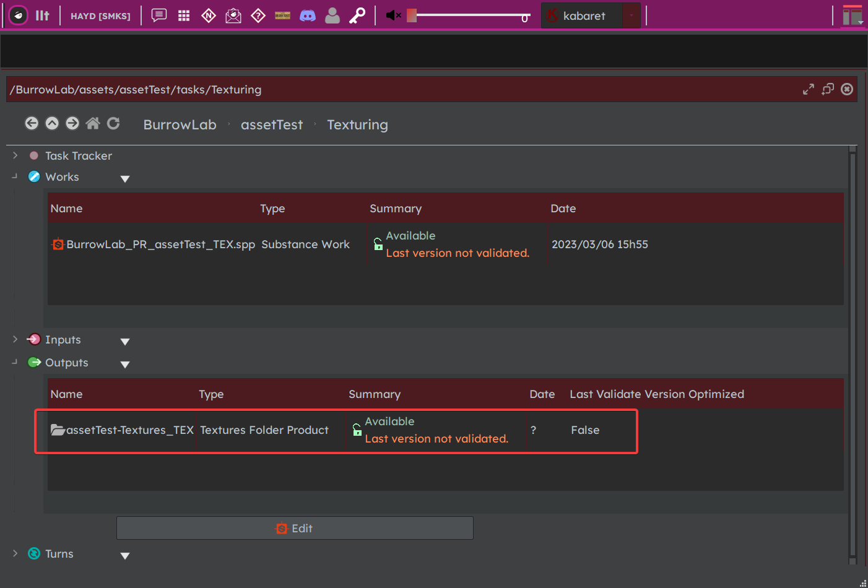Click the diamond question mark help icon
This screenshot has width=868, height=588.
click(x=258, y=15)
